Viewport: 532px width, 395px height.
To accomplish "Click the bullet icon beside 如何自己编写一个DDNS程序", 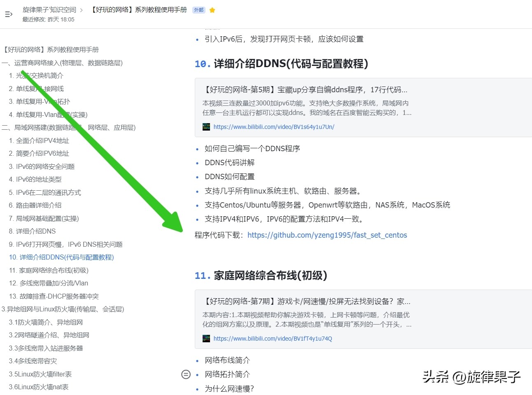I will (x=197, y=149).
